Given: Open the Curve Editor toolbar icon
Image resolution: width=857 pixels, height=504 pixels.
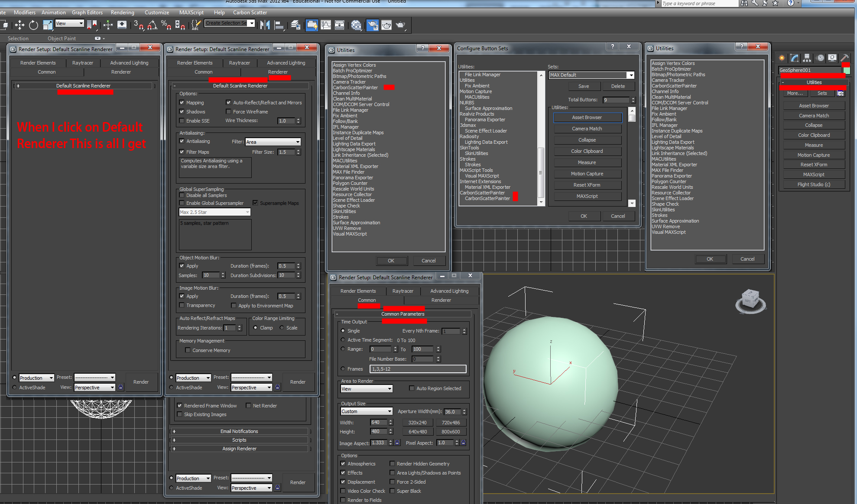Looking at the screenshot, I should click(326, 25).
